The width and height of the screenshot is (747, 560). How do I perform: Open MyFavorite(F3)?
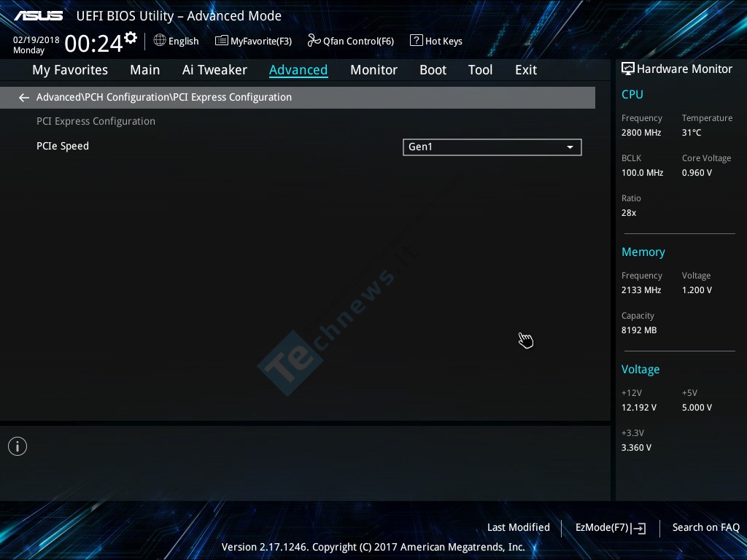click(253, 41)
